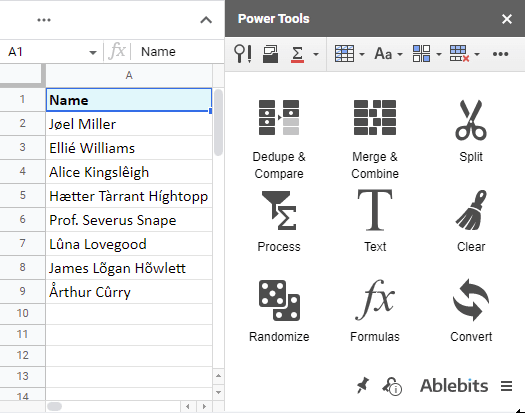The width and height of the screenshot is (525, 413).
Task: Open the Dedupe & Compare tool
Action: [279, 139]
